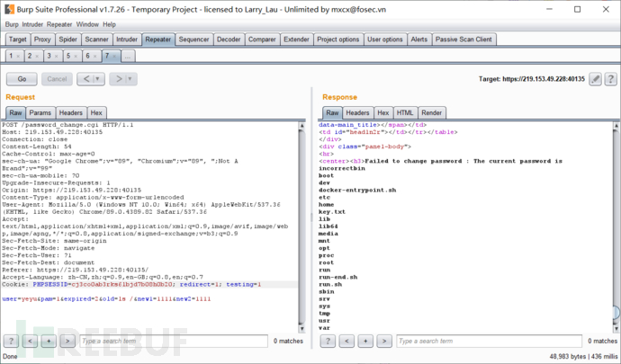Open the Repeater help question-mark icon
This screenshot has height=364, width=621.
pos(611,79)
